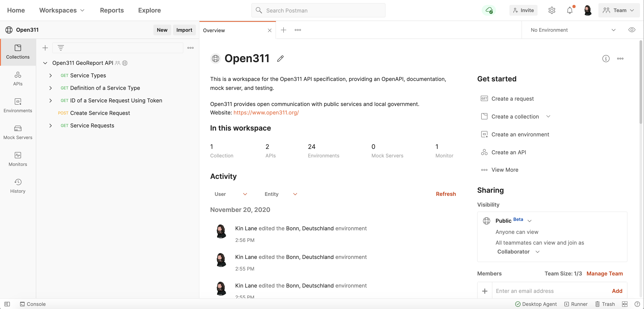Open the No Environment dropdown
The width and height of the screenshot is (644, 309).
[x=573, y=30]
